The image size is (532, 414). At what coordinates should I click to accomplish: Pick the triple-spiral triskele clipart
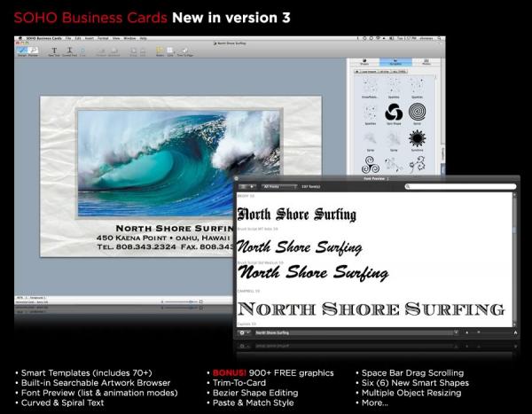[370, 165]
